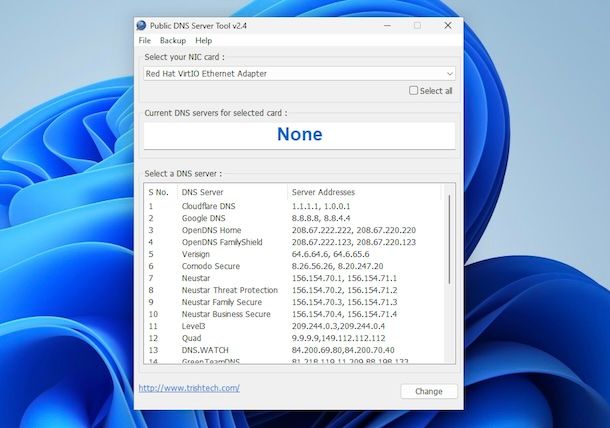Screen dimensions: 610x428
Task: Open the Backup menu
Action: (173, 40)
